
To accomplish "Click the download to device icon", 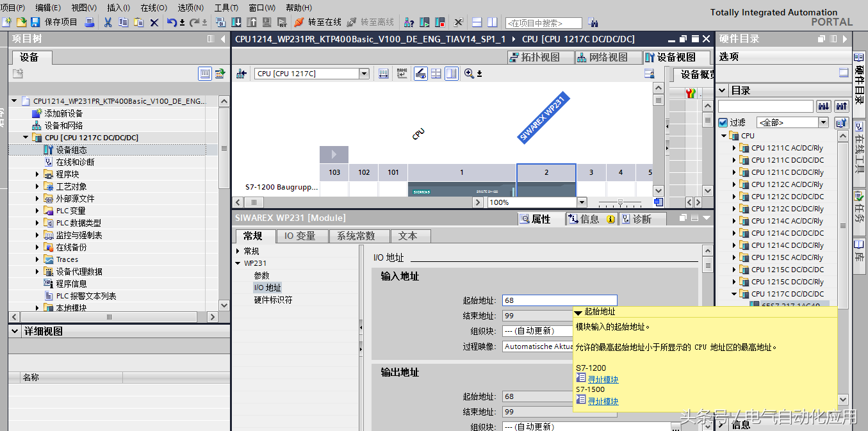I will pos(236,22).
